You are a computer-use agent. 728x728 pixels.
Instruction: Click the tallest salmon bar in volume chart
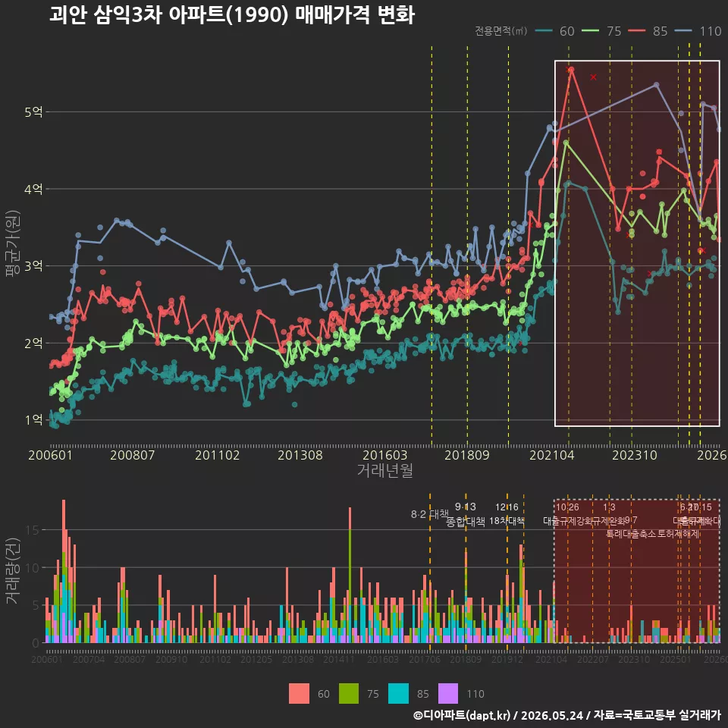[64, 525]
